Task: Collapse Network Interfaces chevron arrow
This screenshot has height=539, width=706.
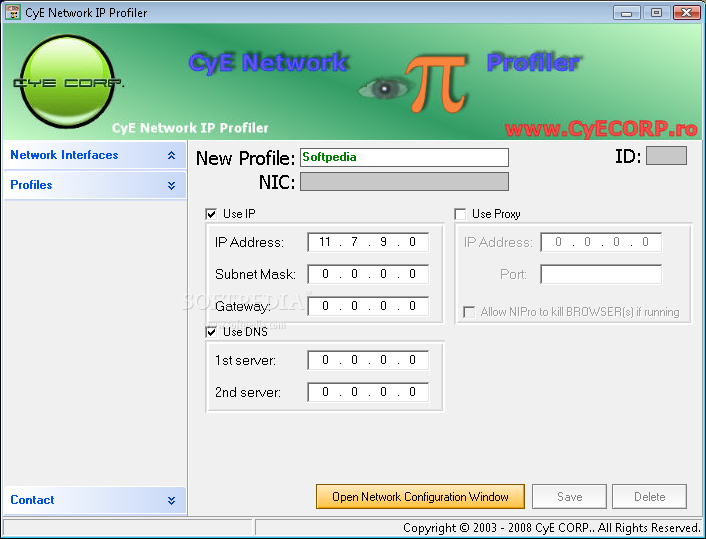Action: click(171, 155)
